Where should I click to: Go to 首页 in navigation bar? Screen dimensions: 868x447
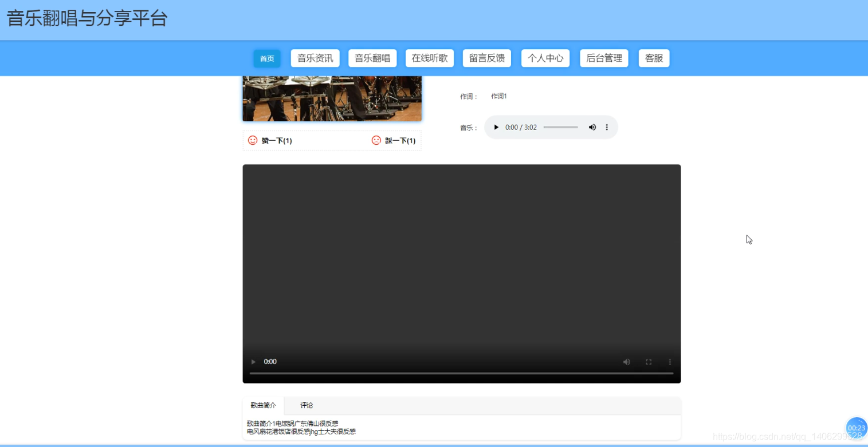267,58
